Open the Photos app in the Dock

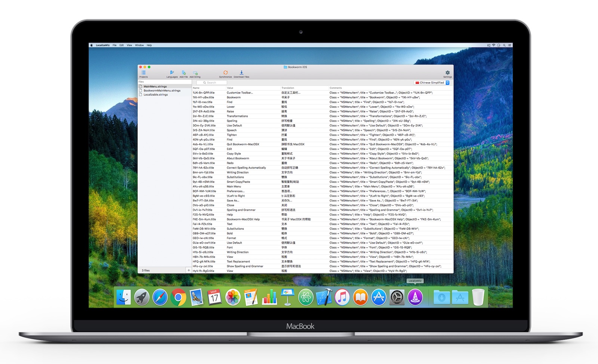pos(233,297)
